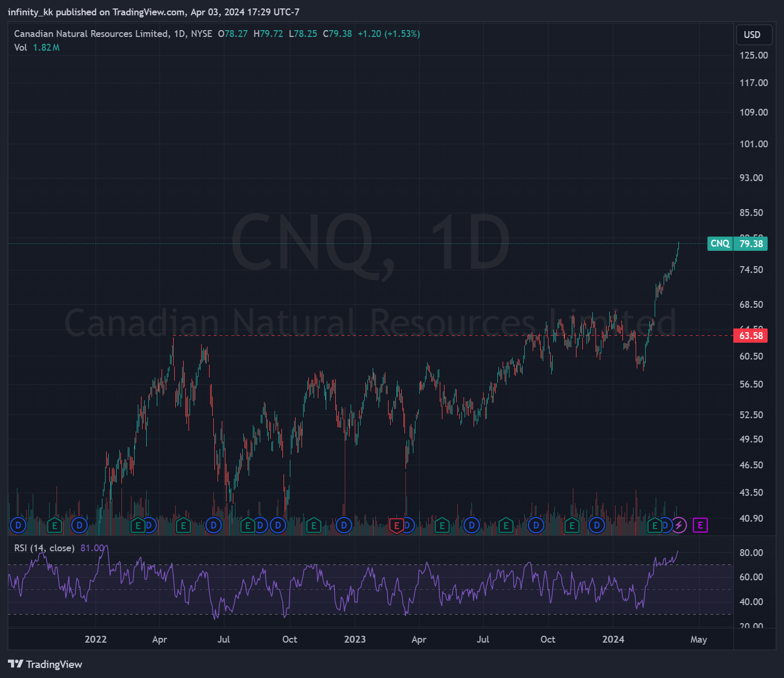The height and width of the screenshot is (678, 784).
Task: Click the NYSE exchange text in the legend
Action: pos(202,34)
